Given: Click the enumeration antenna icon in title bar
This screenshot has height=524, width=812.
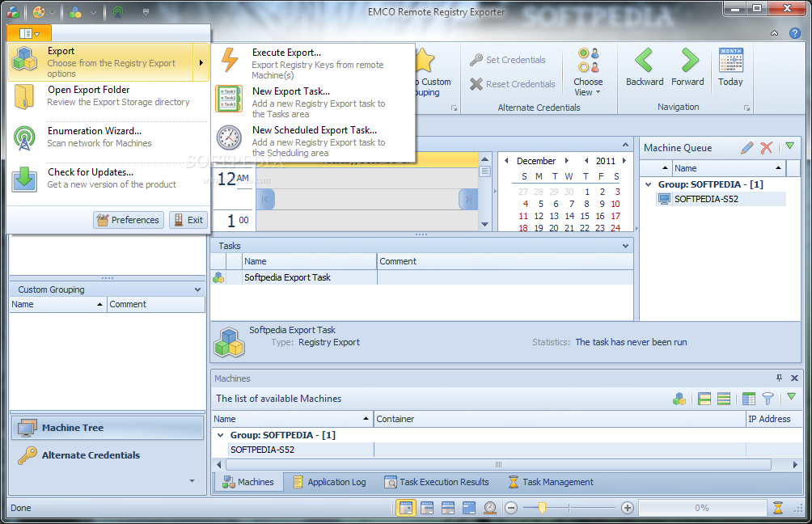Looking at the screenshot, I should (119, 11).
